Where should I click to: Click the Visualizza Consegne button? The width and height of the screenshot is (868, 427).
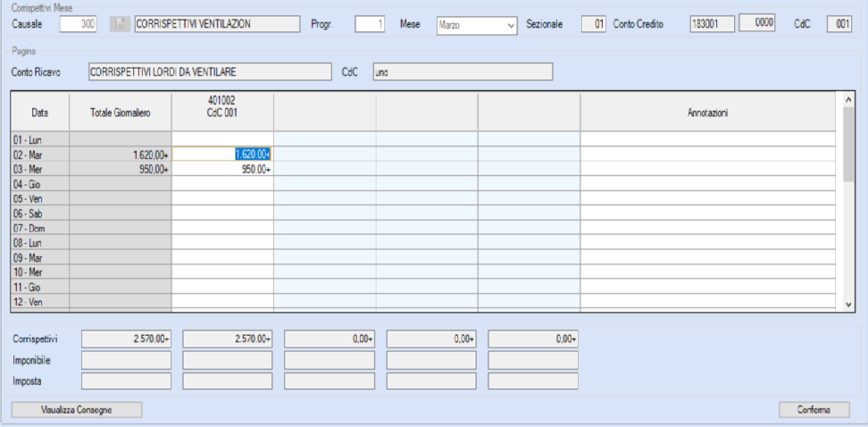tap(77, 410)
